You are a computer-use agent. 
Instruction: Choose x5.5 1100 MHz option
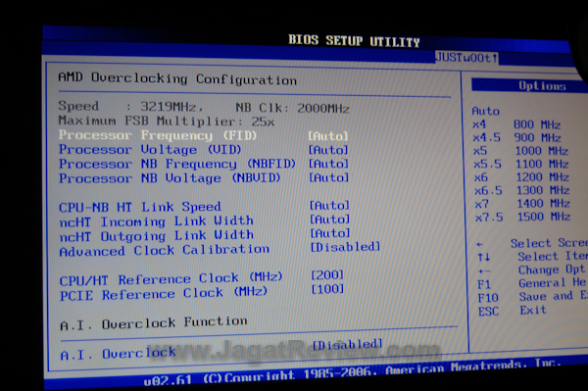tap(521, 164)
